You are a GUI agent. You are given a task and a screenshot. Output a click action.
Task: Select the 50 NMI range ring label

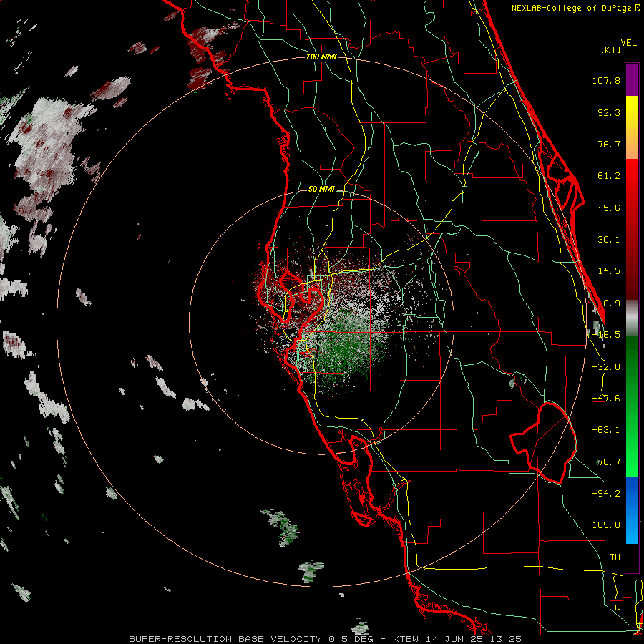click(x=321, y=189)
